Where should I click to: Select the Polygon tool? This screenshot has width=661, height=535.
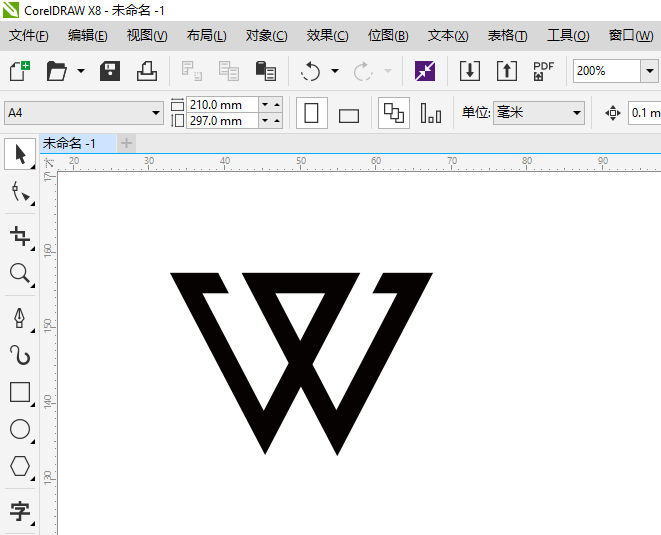[20, 466]
